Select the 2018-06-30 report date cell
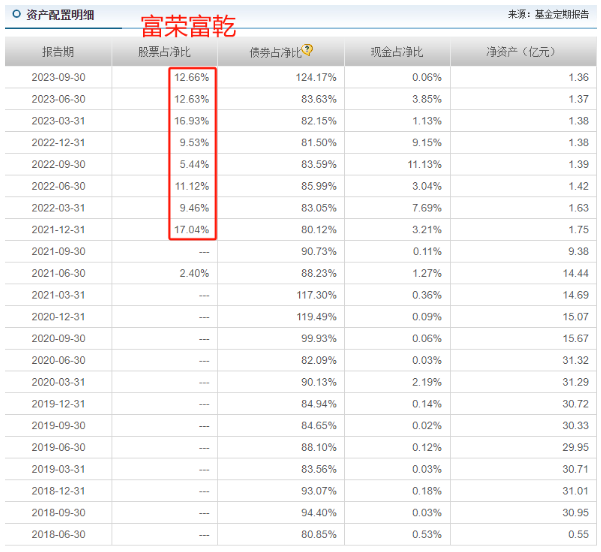This screenshot has height=552, width=601. pyautogui.click(x=58, y=534)
